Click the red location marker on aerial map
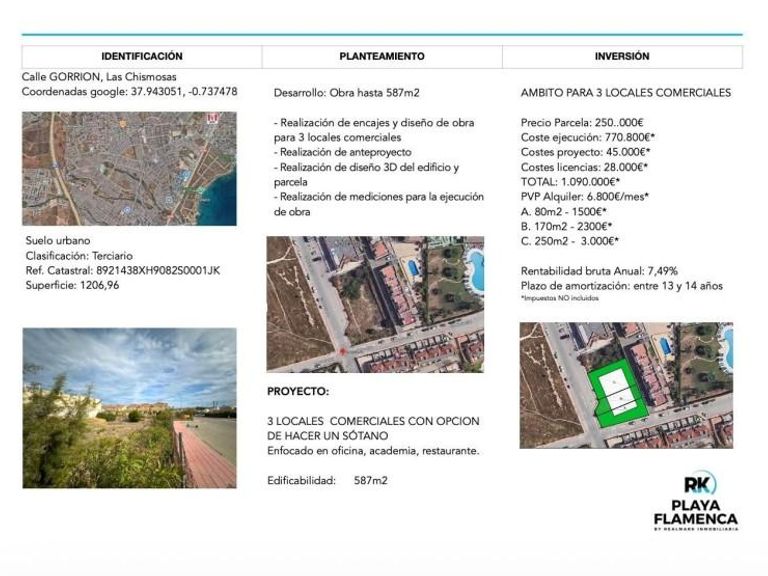Image resolution: width=768 pixels, height=576 pixels. click(x=343, y=352)
